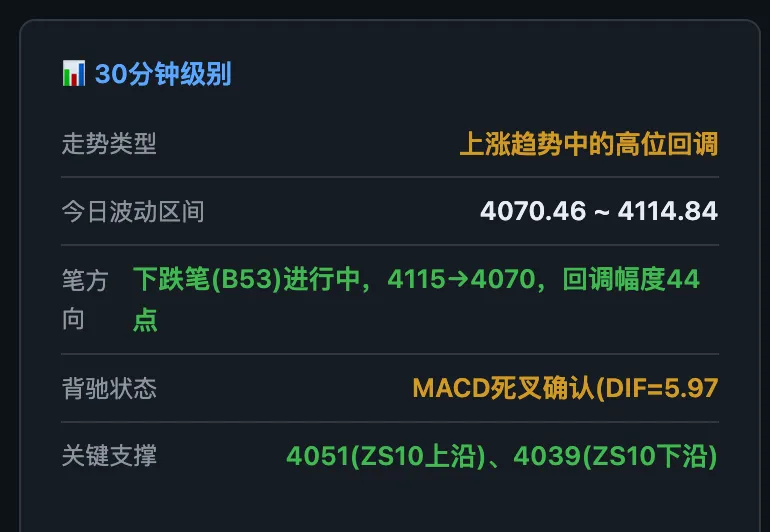The width and height of the screenshot is (770, 532).
Task: Click the 背驰状态 label
Action: [109, 389]
